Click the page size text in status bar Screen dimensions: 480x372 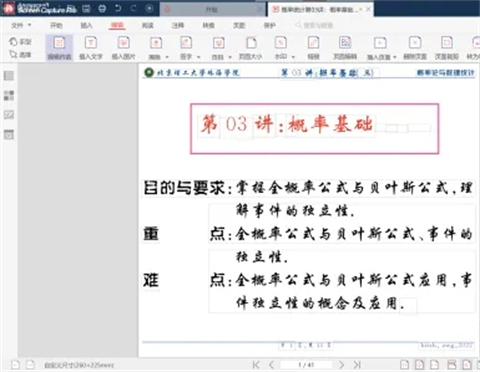point(79,365)
